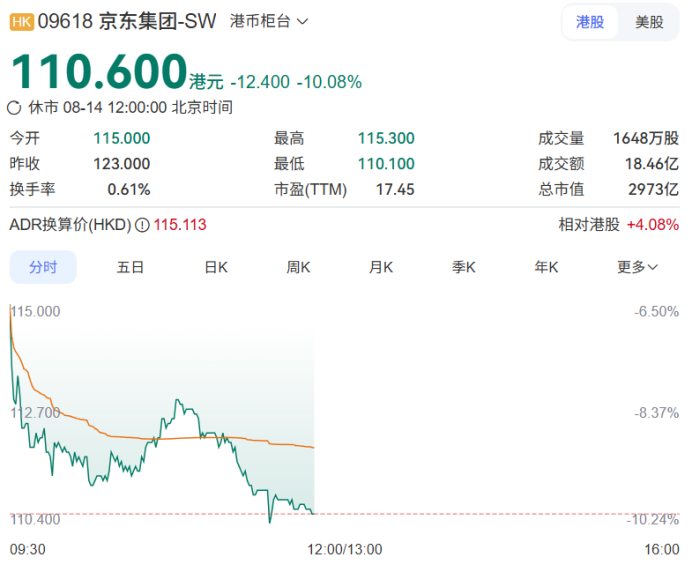
Task: Click the 112.700 axis label on chart
Action: 35,413
